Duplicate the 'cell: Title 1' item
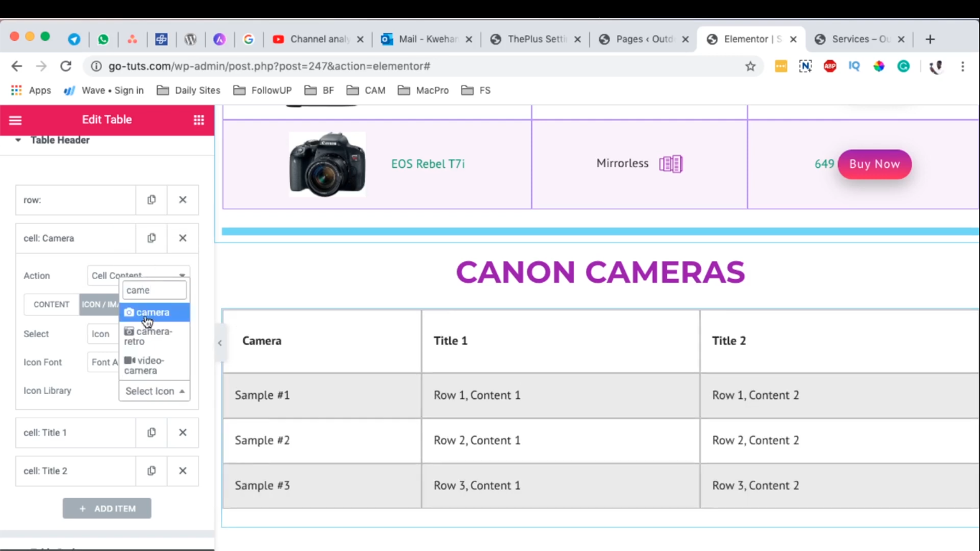This screenshot has width=980, height=551. [151, 433]
